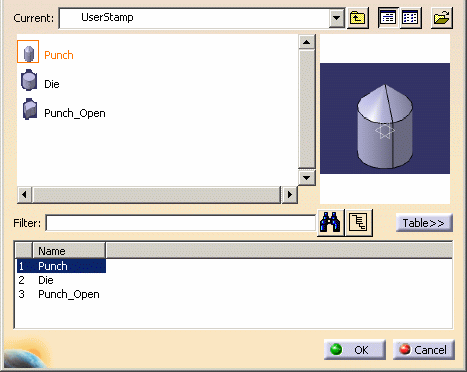
Task: Expand the Table>> section
Action: tap(424, 223)
